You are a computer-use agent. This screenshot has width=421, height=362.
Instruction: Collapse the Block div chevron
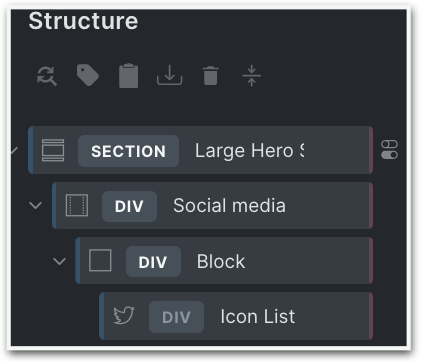point(59,261)
